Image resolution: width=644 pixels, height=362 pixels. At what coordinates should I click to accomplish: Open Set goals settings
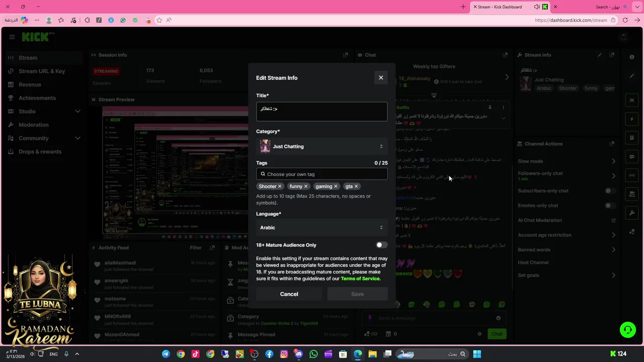567,275
